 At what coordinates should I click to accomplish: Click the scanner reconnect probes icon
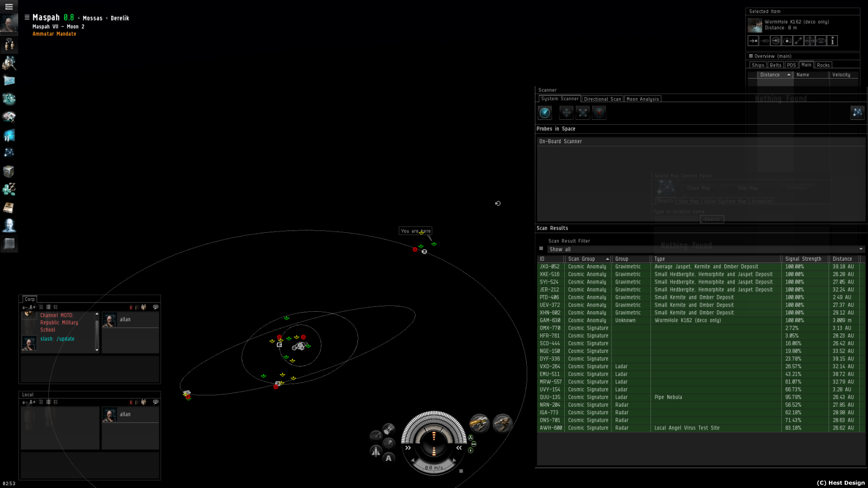click(x=583, y=112)
